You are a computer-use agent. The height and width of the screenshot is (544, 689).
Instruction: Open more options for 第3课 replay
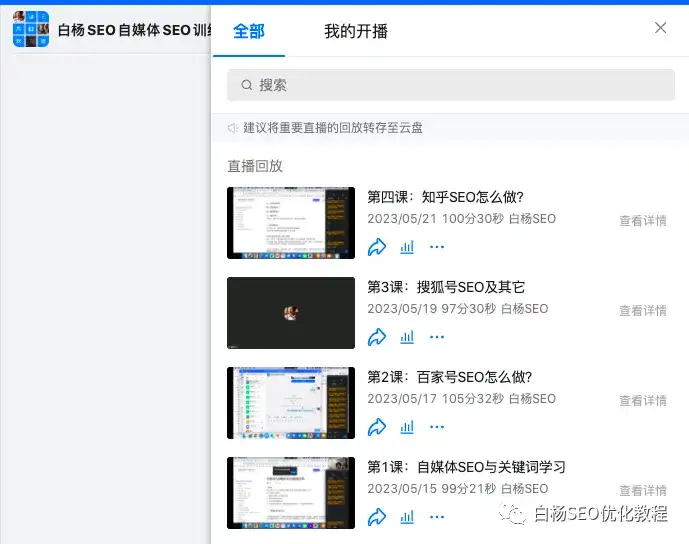click(x=437, y=337)
